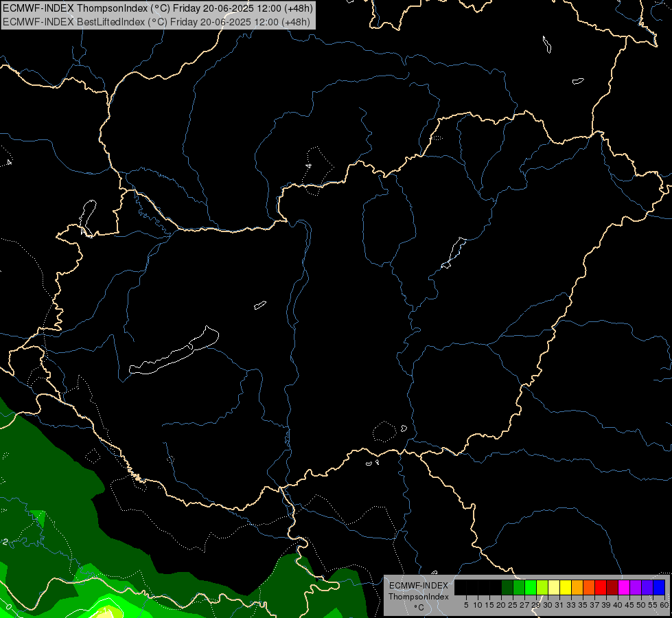Click the legend value label 25
The image size is (672, 618).
513,605
